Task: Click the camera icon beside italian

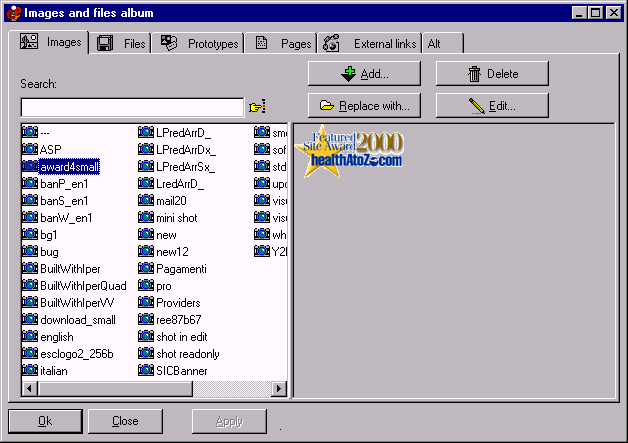Action: click(x=30, y=370)
